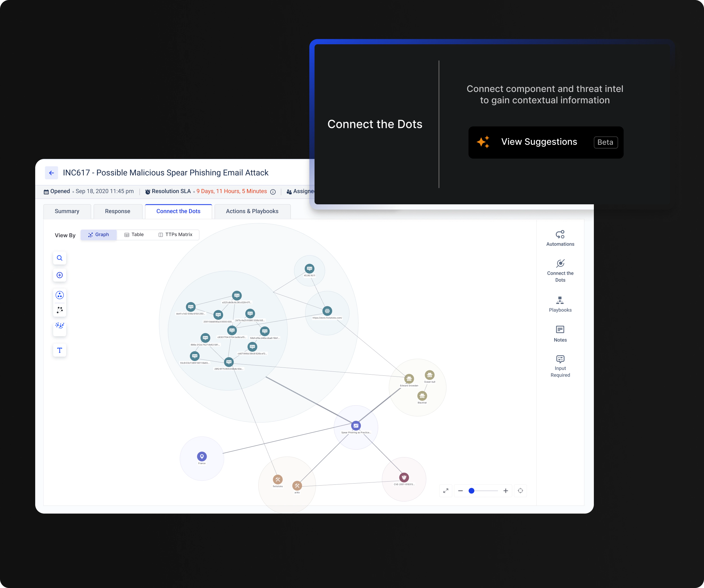Switch the view to Graph mode
The width and height of the screenshot is (704, 588).
99,234
